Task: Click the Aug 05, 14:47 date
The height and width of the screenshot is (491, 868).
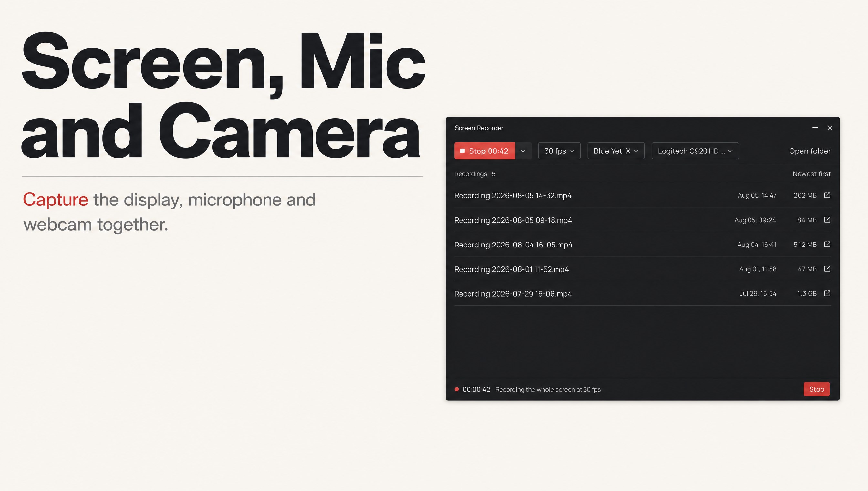Action: 757,195
